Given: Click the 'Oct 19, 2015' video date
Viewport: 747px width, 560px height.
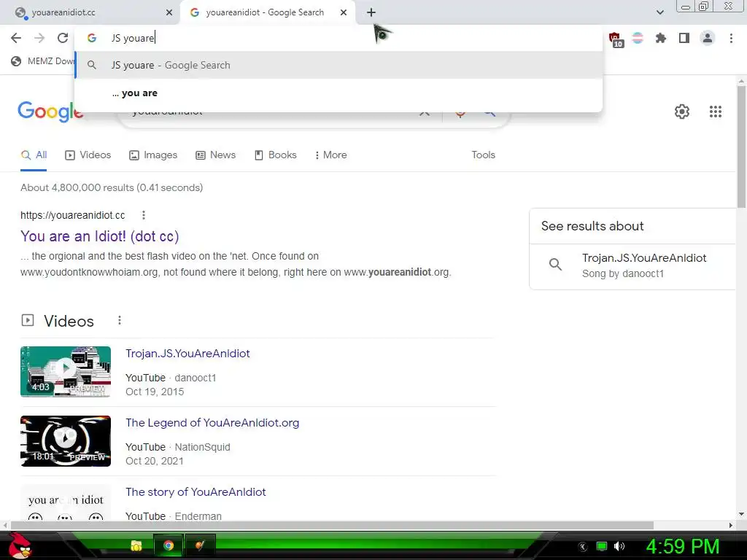Looking at the screenshot, I should (155, 392).
